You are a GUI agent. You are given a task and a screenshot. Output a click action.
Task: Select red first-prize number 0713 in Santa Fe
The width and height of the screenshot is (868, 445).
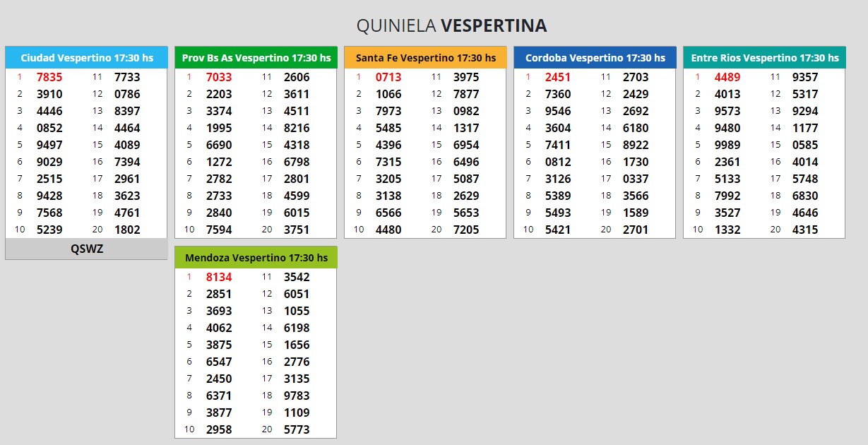tap(388, 77)
